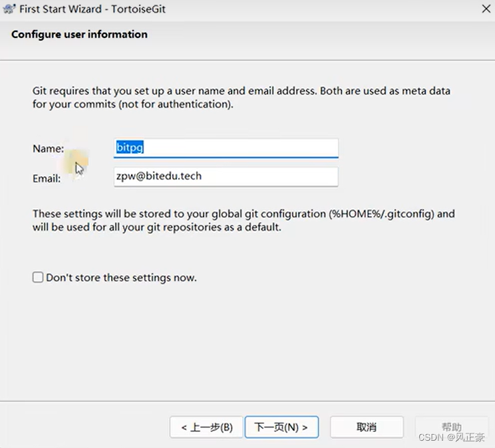The width and height of the screenshot is (495, 448).
Task: Click the "First Start Wizard - TortoiseGit" title text
Action: (x=92, y=9)
